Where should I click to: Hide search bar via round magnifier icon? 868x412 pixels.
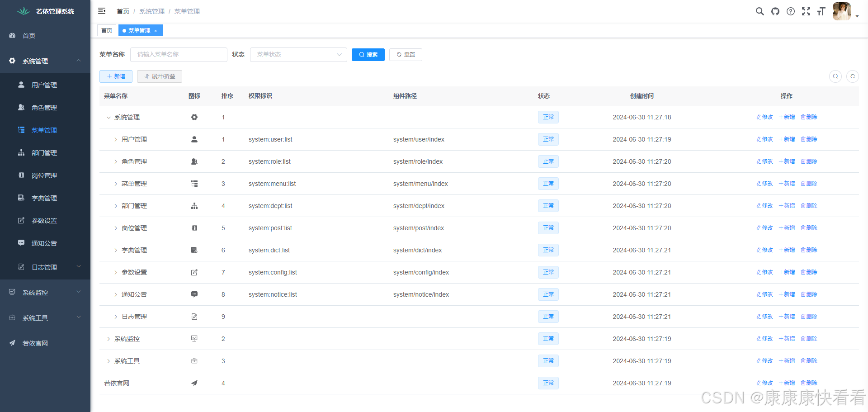pos(835,76)
